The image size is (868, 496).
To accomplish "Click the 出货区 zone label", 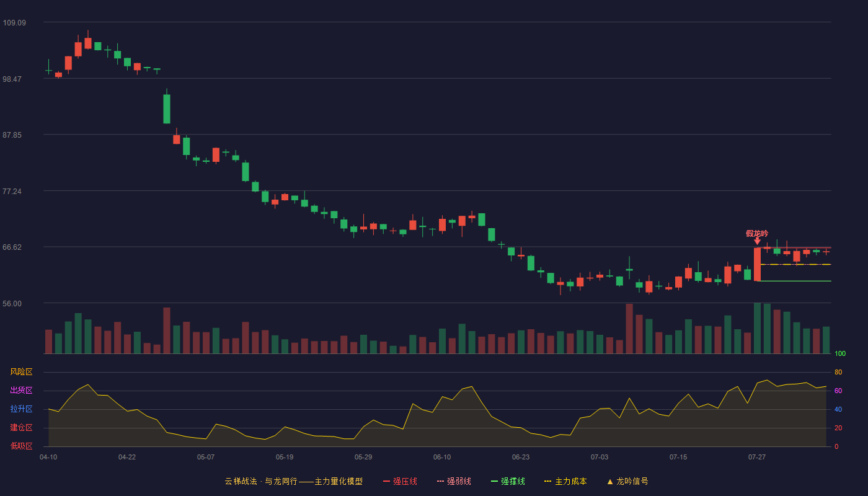I will (x=22, y=391).
